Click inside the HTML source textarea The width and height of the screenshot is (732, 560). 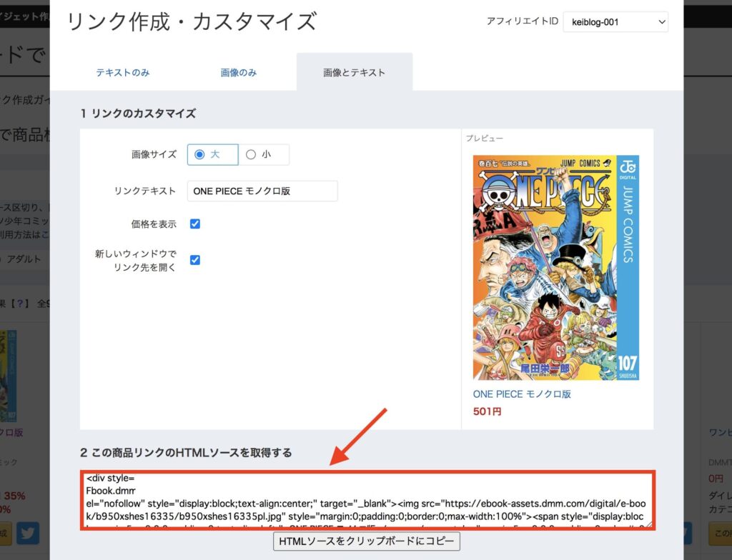pyautogui.click(x=368, y=500)
